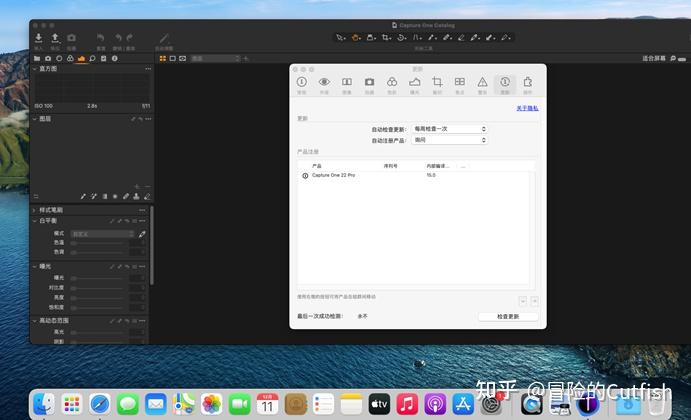Open the 模式 white balance mode dropdown
Screen dimensions: 691x420
102,234
